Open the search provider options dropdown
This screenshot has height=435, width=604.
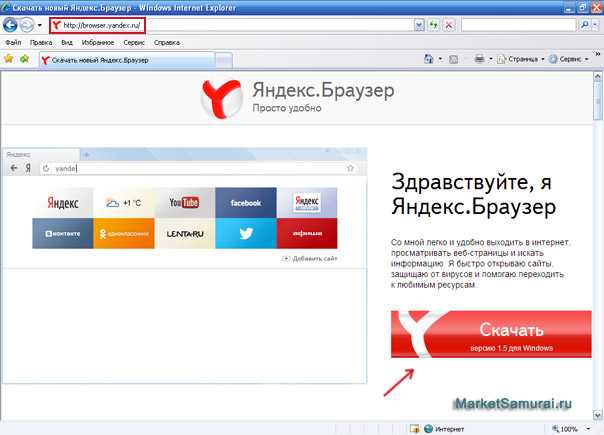595,25
